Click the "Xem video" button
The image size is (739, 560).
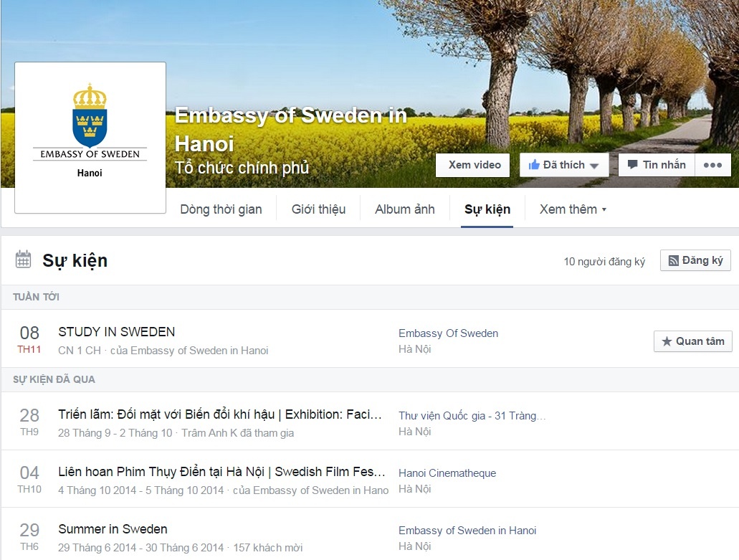(x=472, y=164)
